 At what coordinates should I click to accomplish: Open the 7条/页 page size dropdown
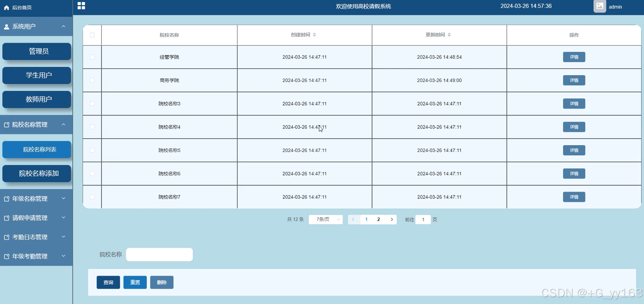pos(326,219)
